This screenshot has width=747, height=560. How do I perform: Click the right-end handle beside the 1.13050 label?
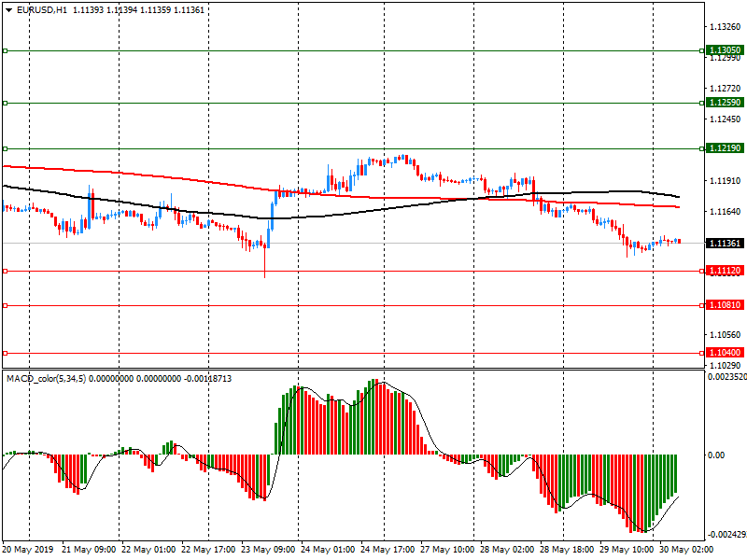pyautogui.click(x=700, y=50)
